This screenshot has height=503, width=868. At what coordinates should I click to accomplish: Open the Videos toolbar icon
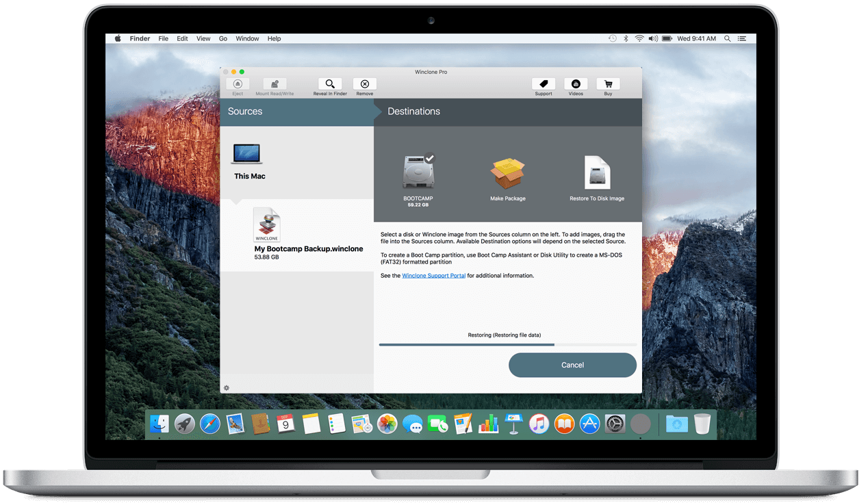[576, 83]
